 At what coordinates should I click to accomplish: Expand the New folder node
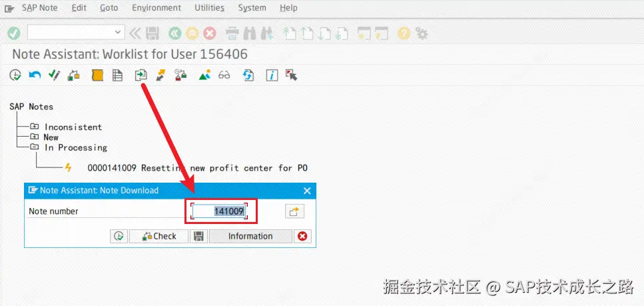[35, 137]
